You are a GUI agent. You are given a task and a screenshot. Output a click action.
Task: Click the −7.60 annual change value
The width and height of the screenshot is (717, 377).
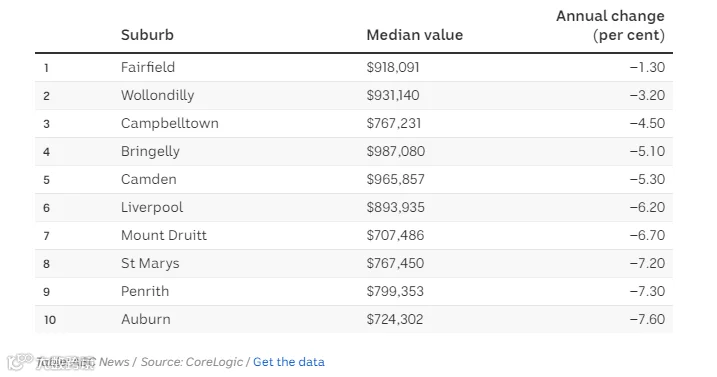647,319
